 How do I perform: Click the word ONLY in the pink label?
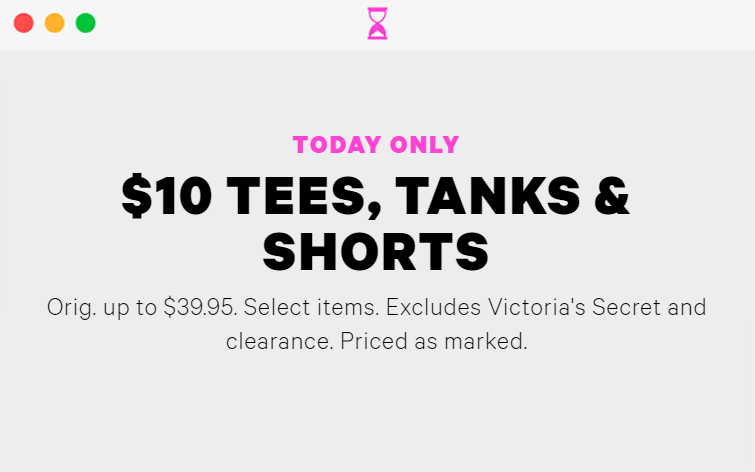coord(425,144)
